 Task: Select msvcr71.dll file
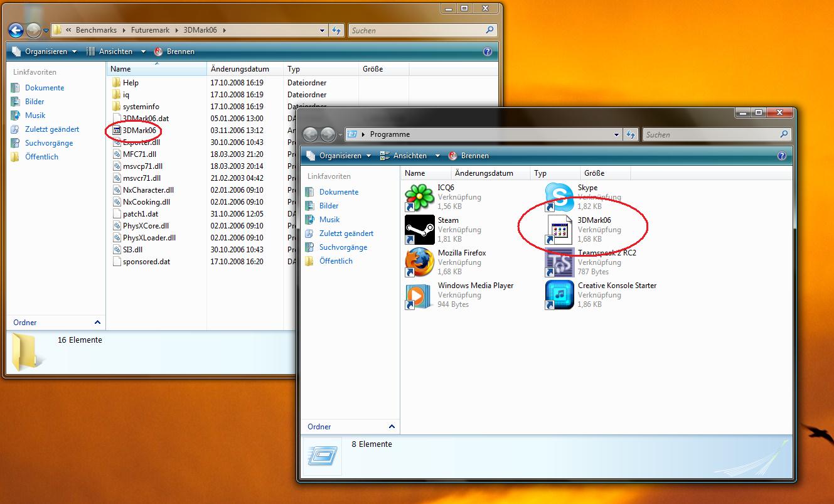[137, 178]
